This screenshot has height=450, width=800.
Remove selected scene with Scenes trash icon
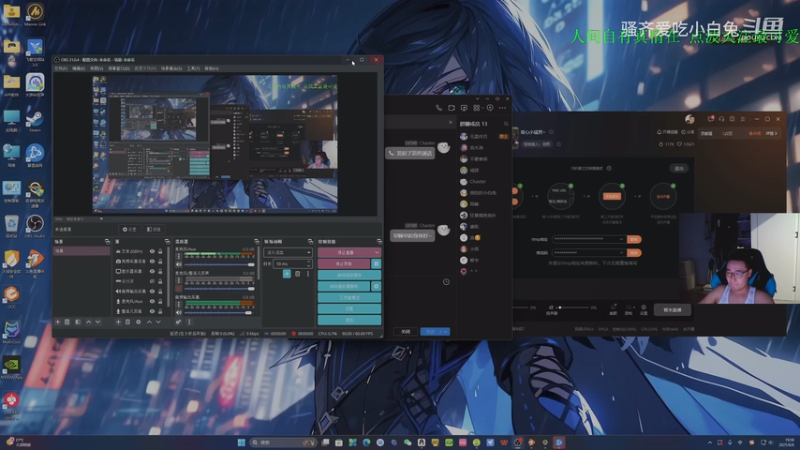click(67, 322)
